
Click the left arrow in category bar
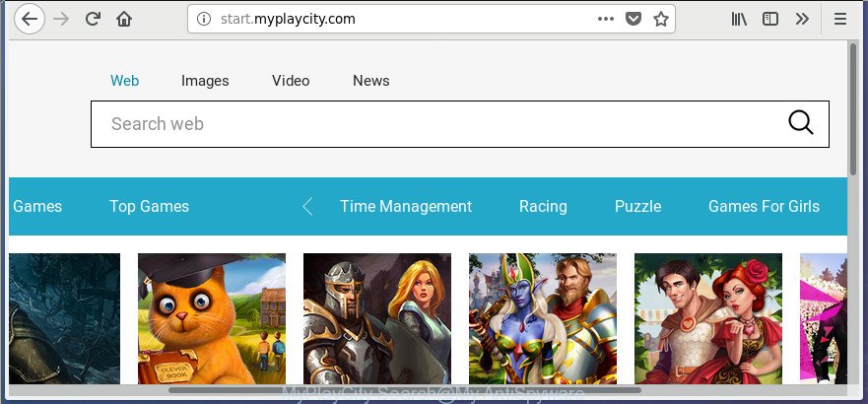[x=307, y=206]
